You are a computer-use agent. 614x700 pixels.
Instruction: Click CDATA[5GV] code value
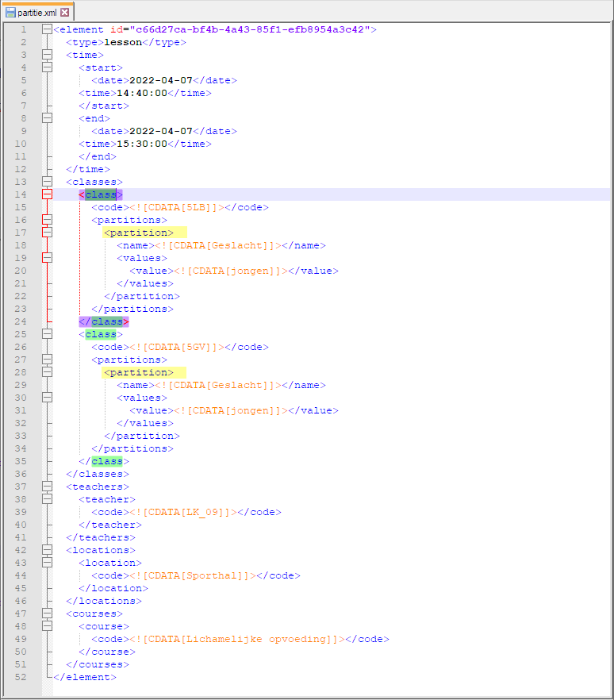pyautogui.click(x=177, y=347)
